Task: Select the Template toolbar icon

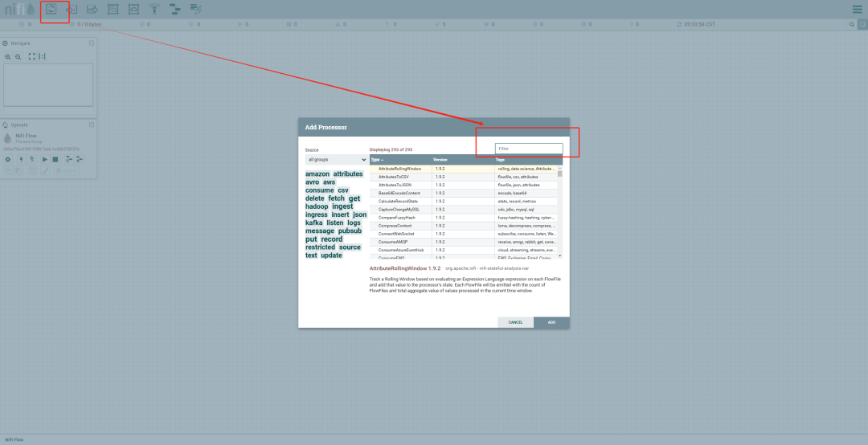Action: pos(175,9)
